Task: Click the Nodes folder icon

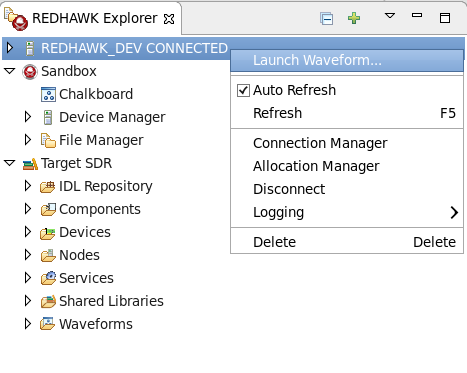Action: point(48,255)
